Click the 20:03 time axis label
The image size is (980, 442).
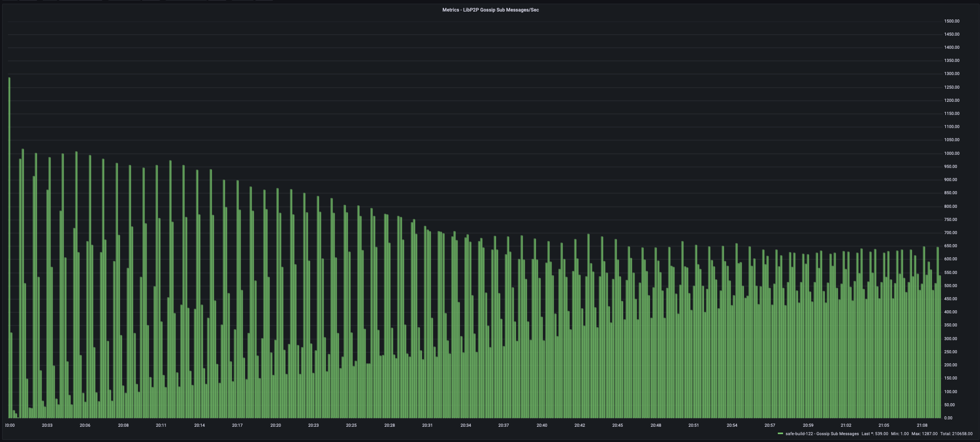(x=47, y=425)
